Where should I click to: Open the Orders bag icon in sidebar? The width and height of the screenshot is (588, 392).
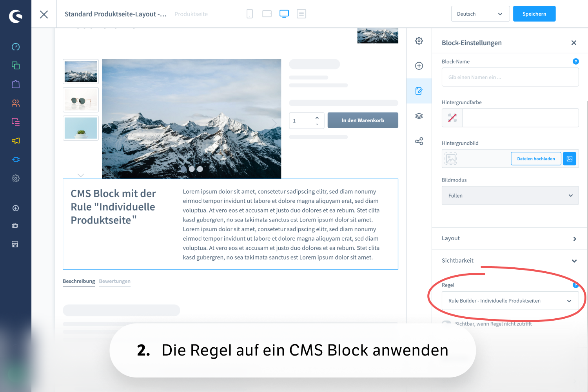pos(16,84)
